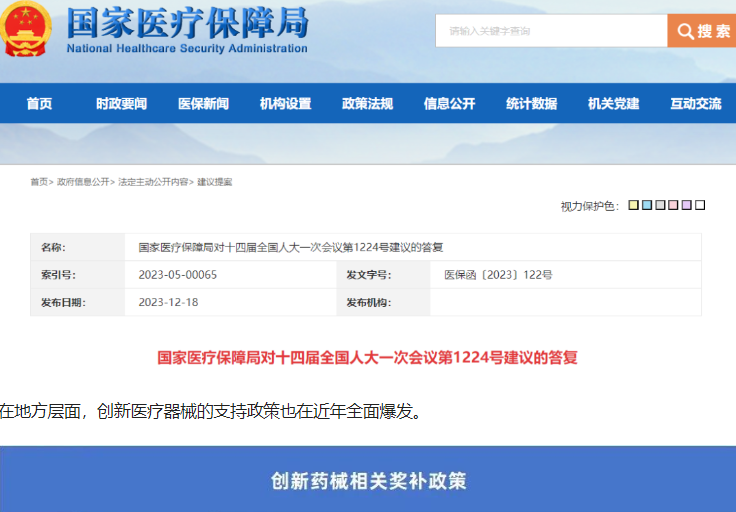Screen dimensions: 736x512
Task: Select the purple eye-protection color swatch
Action: click(x=687, y=205)
